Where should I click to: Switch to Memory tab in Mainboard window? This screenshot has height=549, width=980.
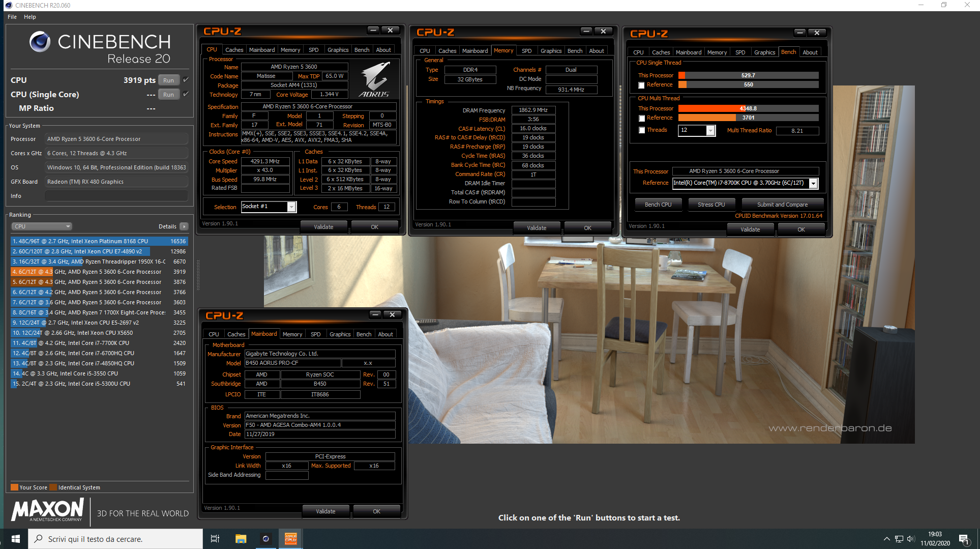[292, 334]
